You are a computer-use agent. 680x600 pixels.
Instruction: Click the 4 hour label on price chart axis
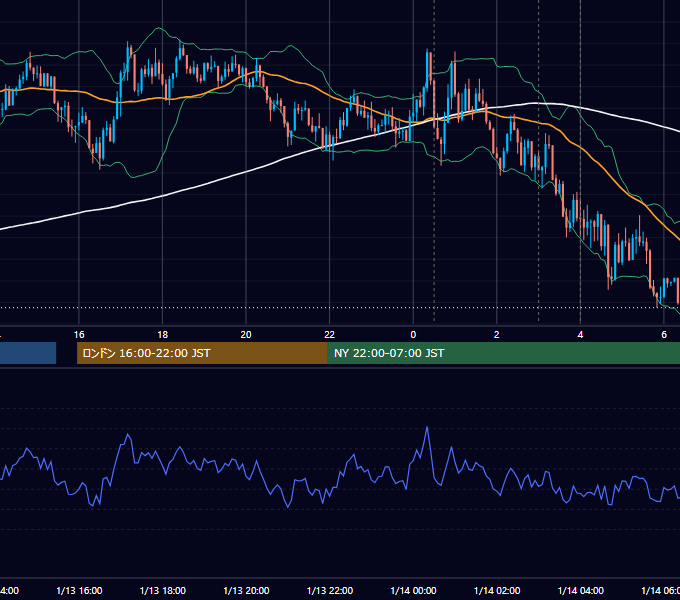(580, 335)
